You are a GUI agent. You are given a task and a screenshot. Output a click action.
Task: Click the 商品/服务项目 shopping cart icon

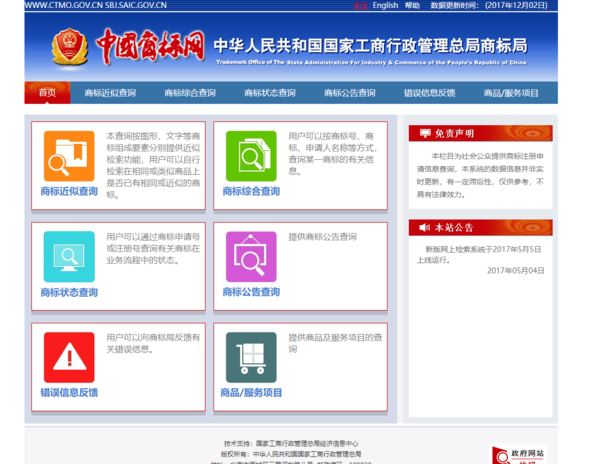[x=251, y=357]
